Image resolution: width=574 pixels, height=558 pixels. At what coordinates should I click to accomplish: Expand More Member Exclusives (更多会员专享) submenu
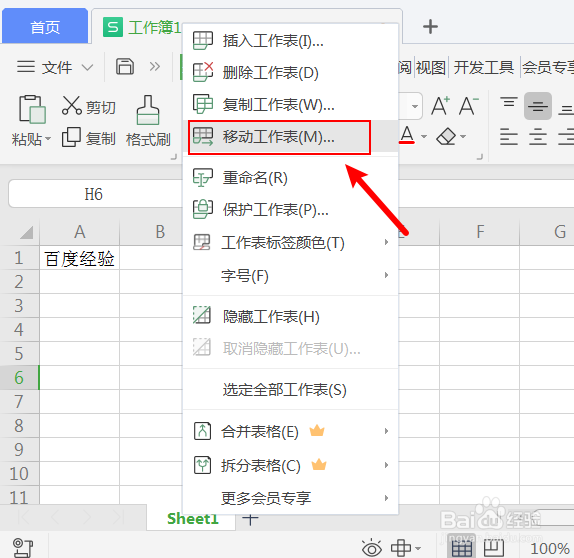291,498
